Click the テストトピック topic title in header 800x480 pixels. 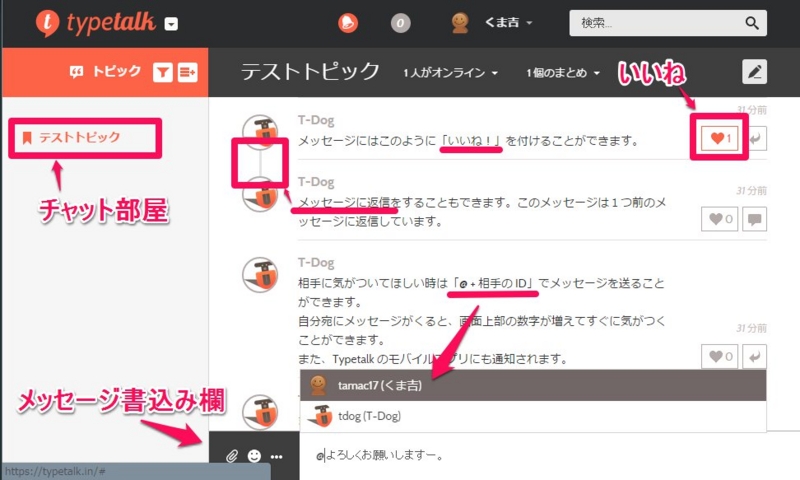click(310, 71)
